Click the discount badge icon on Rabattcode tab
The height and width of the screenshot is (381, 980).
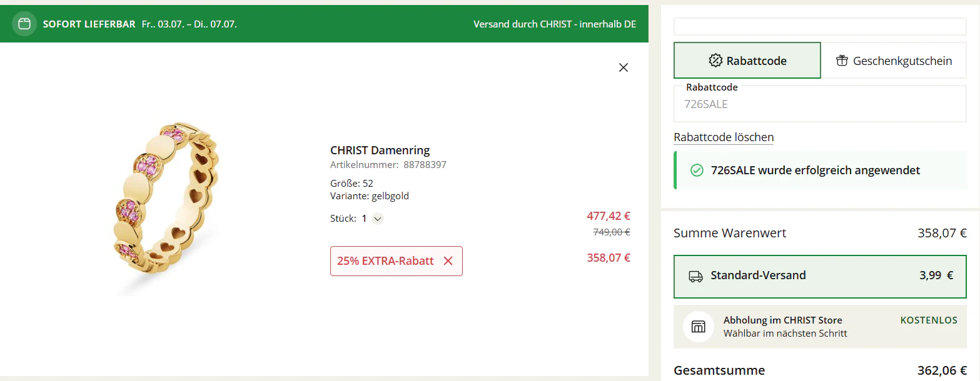pyautogui.click(x=715, y=61)
